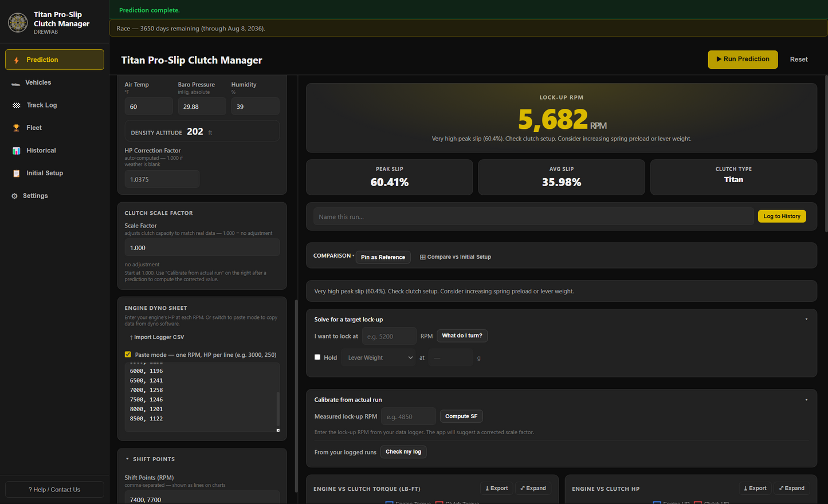The image size is (828, 504).
Task: Click the Scale Factor input field
Action: click(202, 247)
